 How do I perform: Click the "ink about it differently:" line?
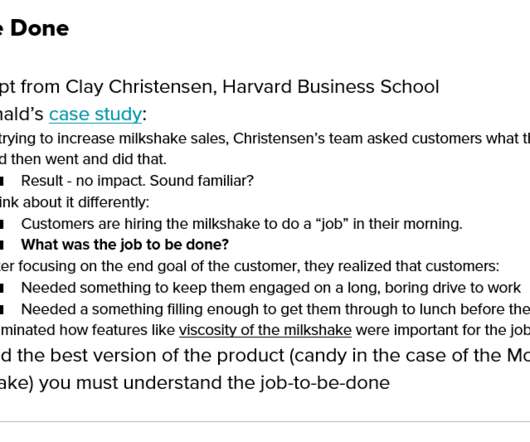tap(74, 202)
